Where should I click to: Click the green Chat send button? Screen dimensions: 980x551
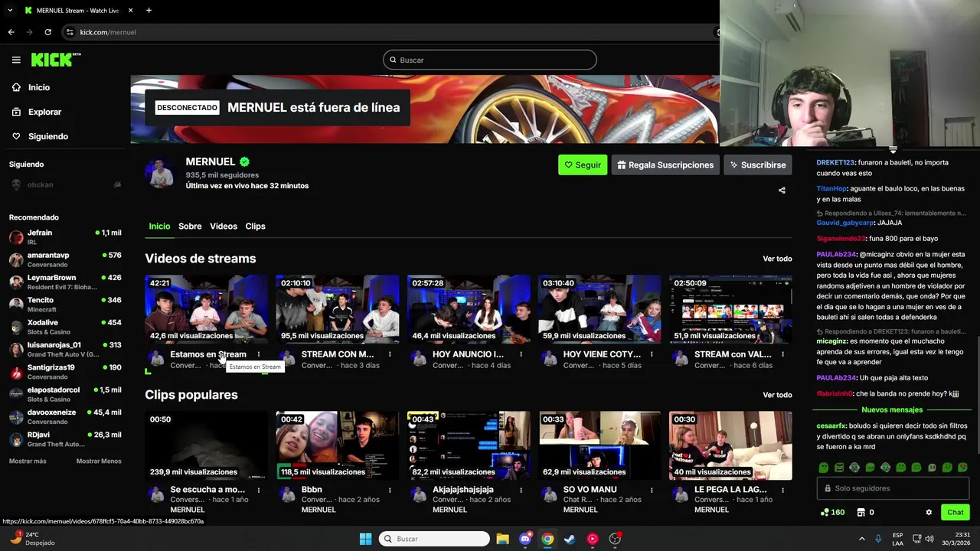tap(955, 512)
